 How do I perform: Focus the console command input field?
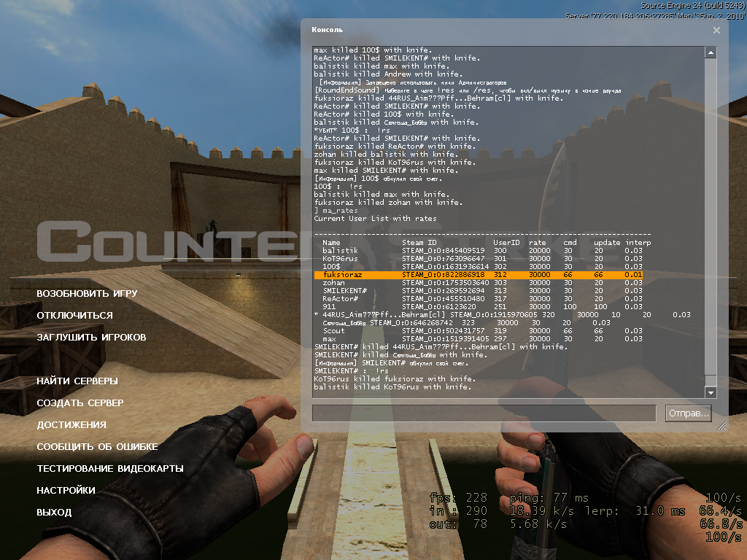tap(484, 413)
